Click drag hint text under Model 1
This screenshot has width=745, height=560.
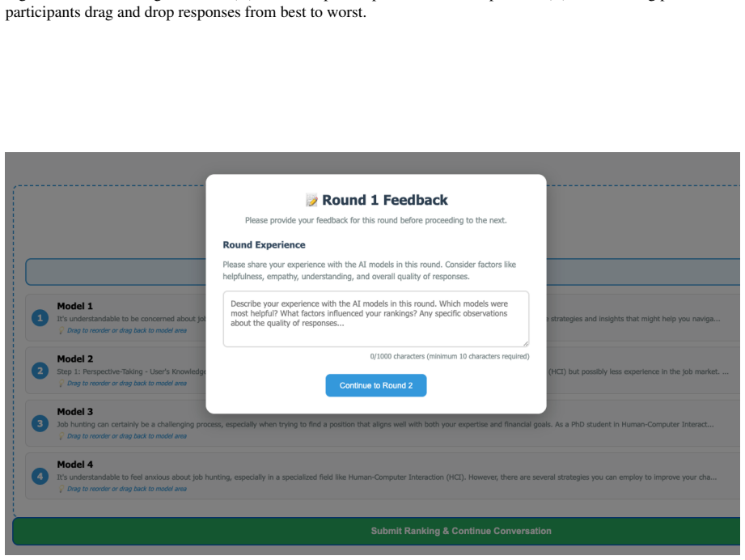127,330
